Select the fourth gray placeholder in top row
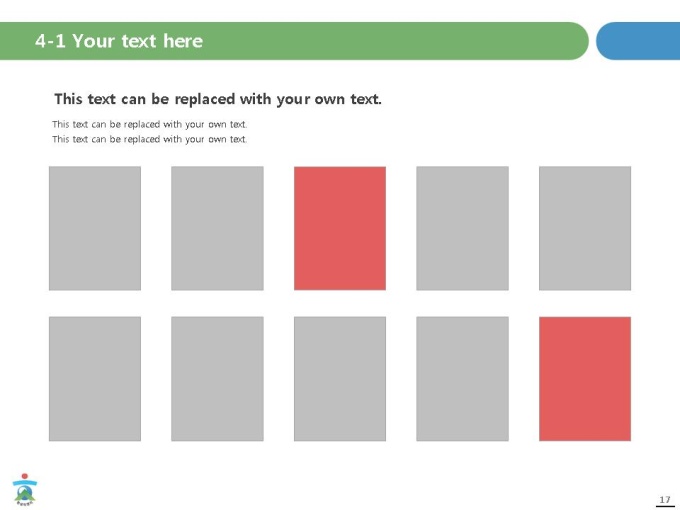Viewport: 680px width, 510px height. [462, 228]
